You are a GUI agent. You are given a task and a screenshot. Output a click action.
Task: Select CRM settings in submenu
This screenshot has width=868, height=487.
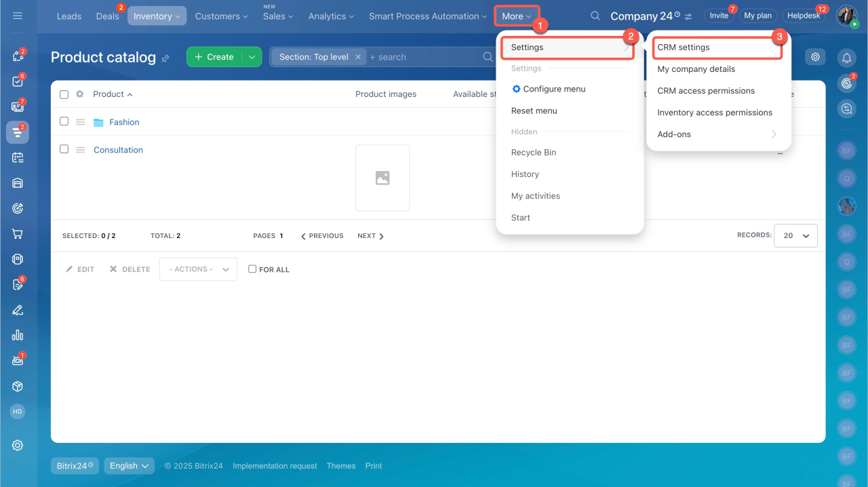(x=717, y=47)
